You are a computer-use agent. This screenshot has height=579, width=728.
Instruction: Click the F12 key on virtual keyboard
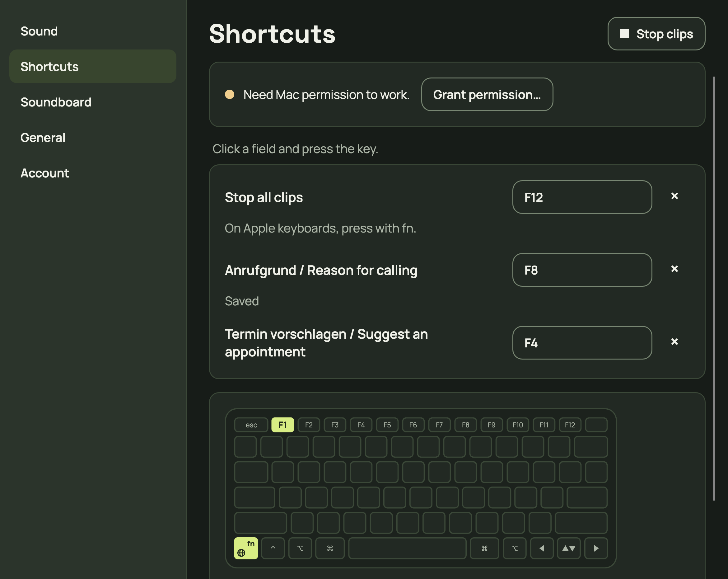click(570, 425)
